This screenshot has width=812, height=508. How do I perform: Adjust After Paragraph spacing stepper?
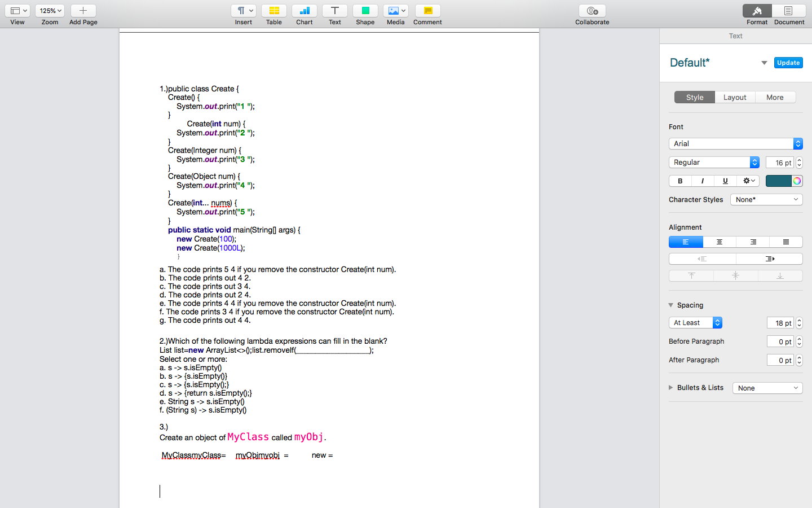799,360
